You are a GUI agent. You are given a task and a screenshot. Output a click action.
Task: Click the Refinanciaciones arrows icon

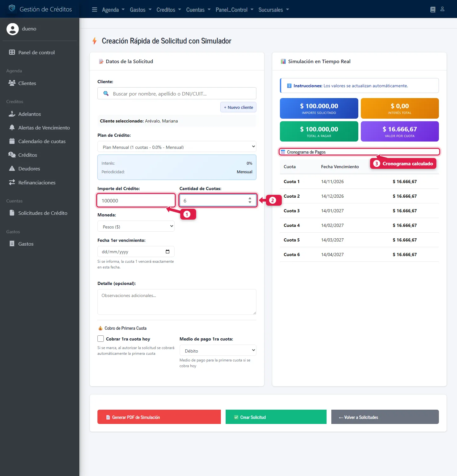tap(12, 182)
